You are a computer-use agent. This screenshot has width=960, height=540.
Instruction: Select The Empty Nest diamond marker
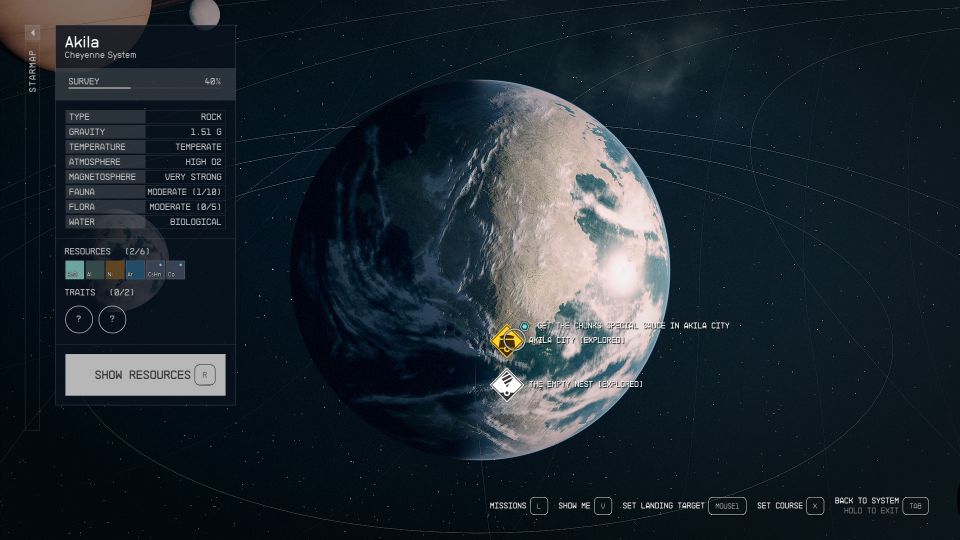point(506,384)
